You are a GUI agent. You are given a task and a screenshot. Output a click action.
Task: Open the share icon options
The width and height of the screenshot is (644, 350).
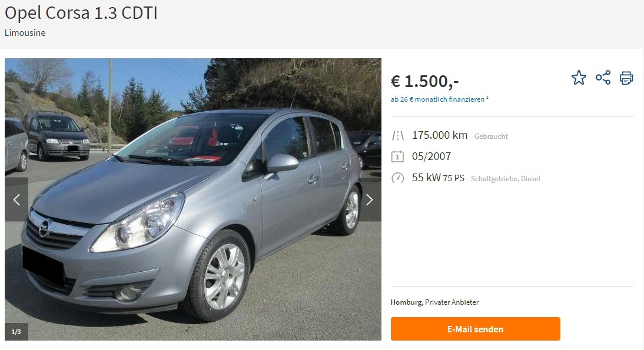[x=603, y=78]
